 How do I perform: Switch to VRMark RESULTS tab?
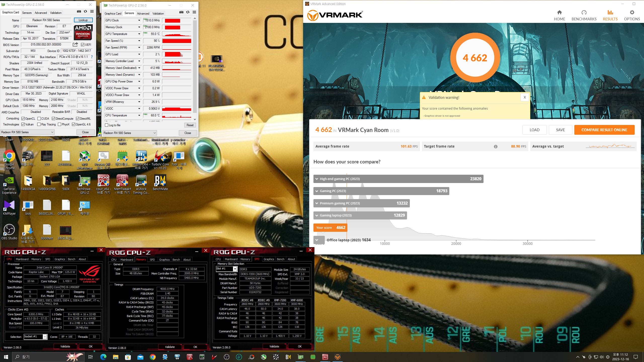[610, 16]
